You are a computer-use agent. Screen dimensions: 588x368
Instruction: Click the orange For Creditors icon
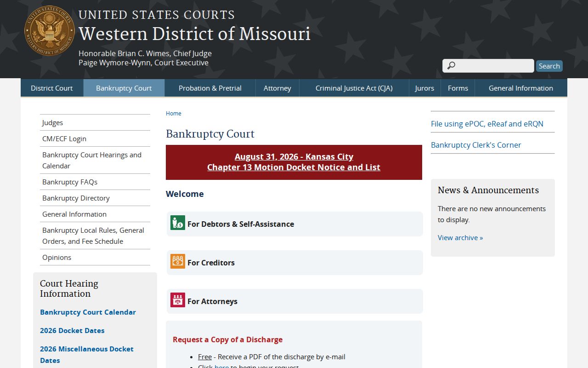coord(178,261)
